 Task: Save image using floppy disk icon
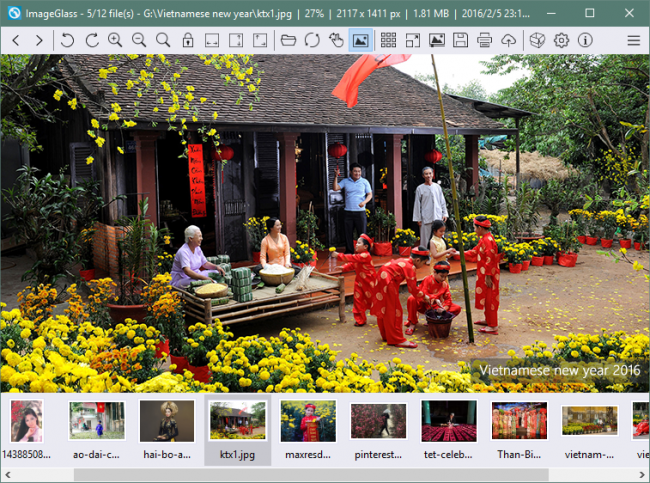pyautogui.click(x=460, y=40)
